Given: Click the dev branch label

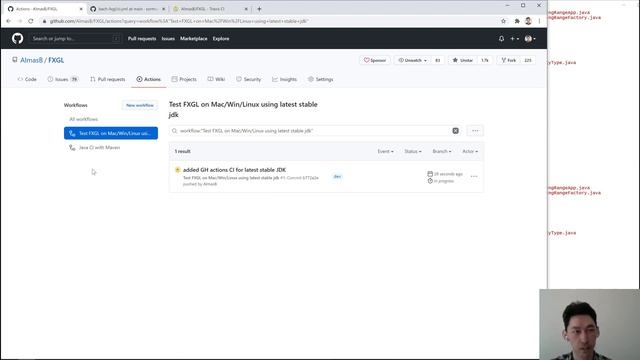Looking at the screenshot, I should point(337,176).
